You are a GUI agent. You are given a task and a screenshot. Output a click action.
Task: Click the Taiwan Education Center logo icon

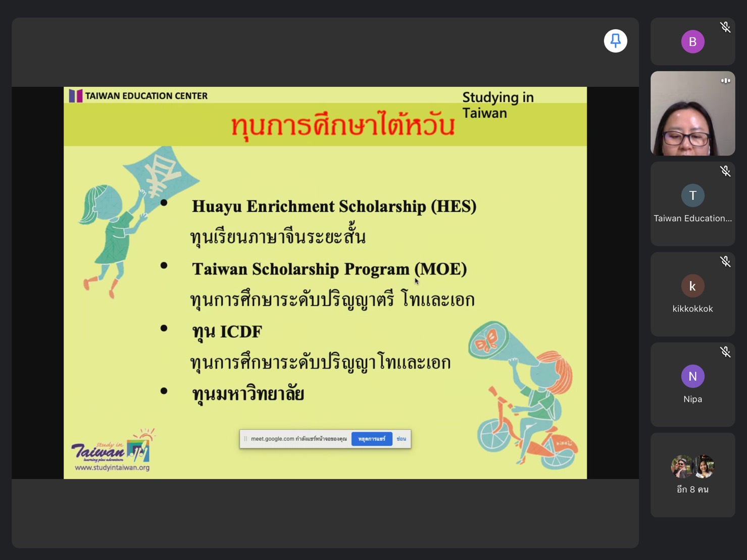pos(76,96)
